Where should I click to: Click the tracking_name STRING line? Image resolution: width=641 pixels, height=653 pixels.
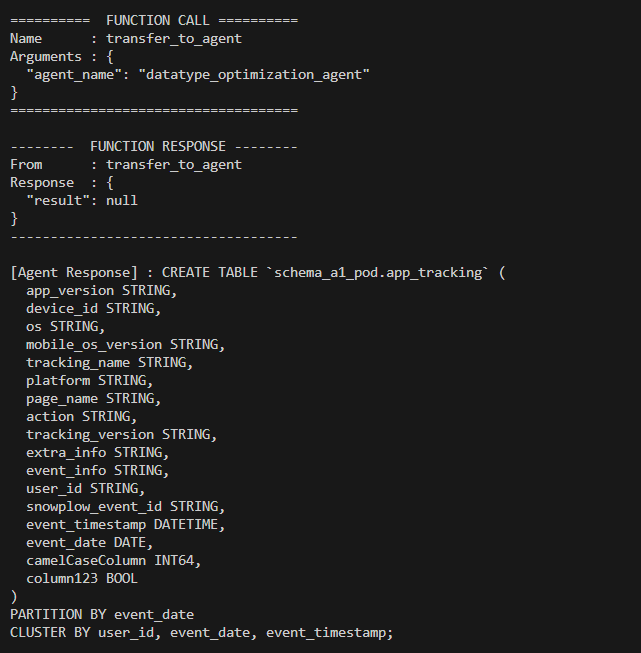click(x=109, y=362)
